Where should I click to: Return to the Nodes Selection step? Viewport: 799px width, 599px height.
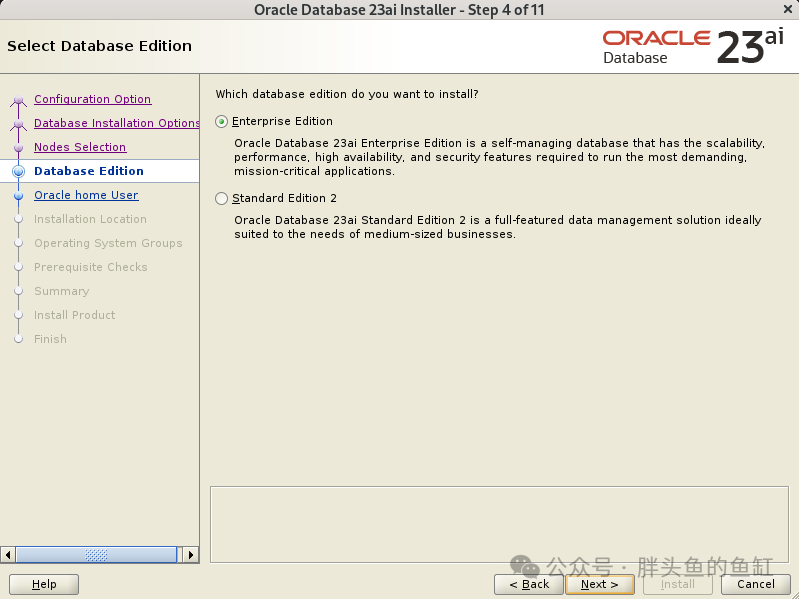80,147
